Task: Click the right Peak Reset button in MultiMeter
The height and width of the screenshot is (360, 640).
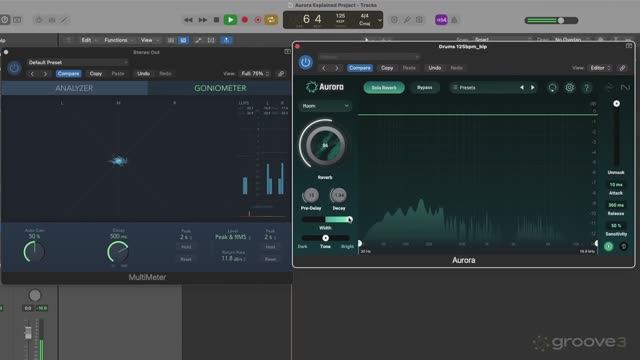Action: (270, 259)
